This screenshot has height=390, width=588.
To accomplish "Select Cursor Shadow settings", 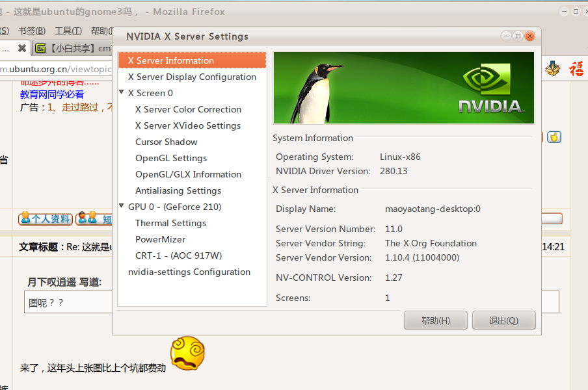I will click(x=166, y=142).
